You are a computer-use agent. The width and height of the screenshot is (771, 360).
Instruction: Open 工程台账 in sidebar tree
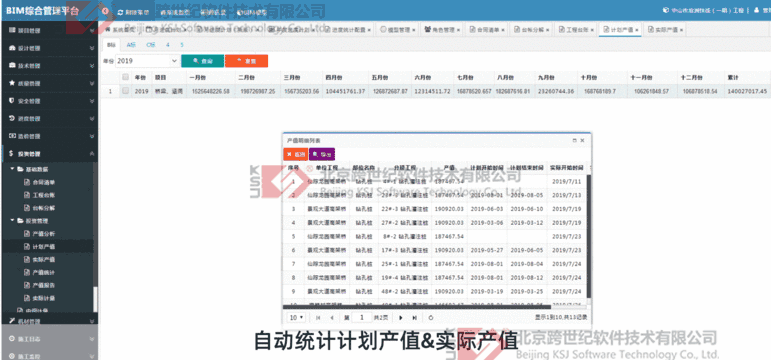click(x=40, y=195)
